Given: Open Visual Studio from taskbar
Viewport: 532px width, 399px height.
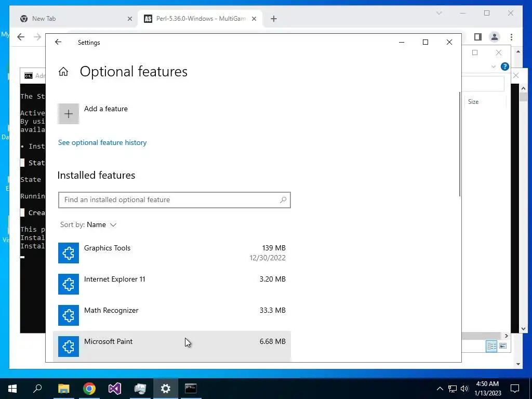Looking at the screenshot, I should [115, 389].
